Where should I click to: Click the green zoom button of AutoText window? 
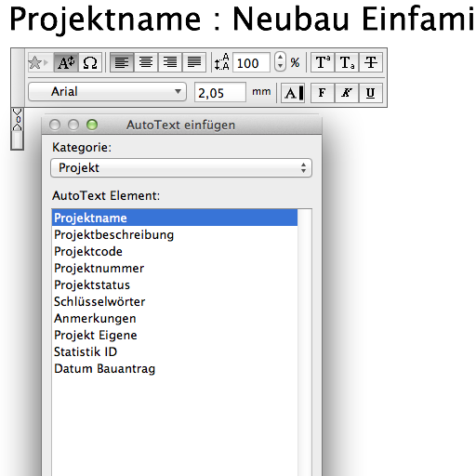coord(92,125)
